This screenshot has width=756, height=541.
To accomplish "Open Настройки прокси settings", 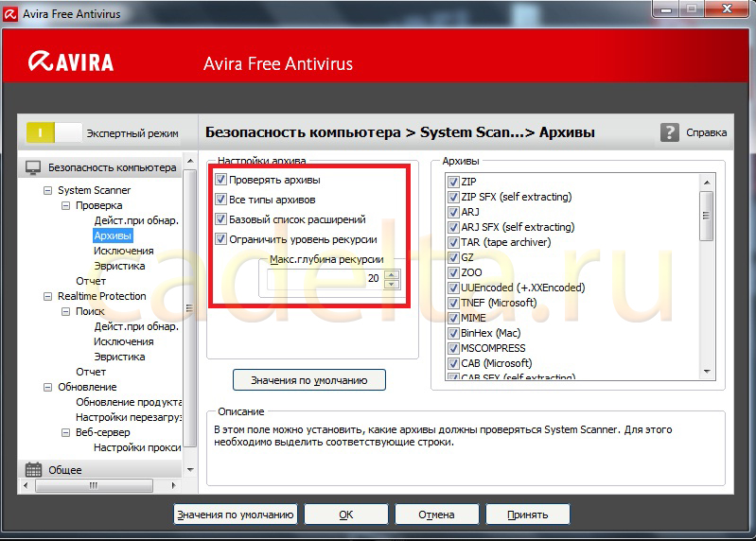I will point(137,447).
